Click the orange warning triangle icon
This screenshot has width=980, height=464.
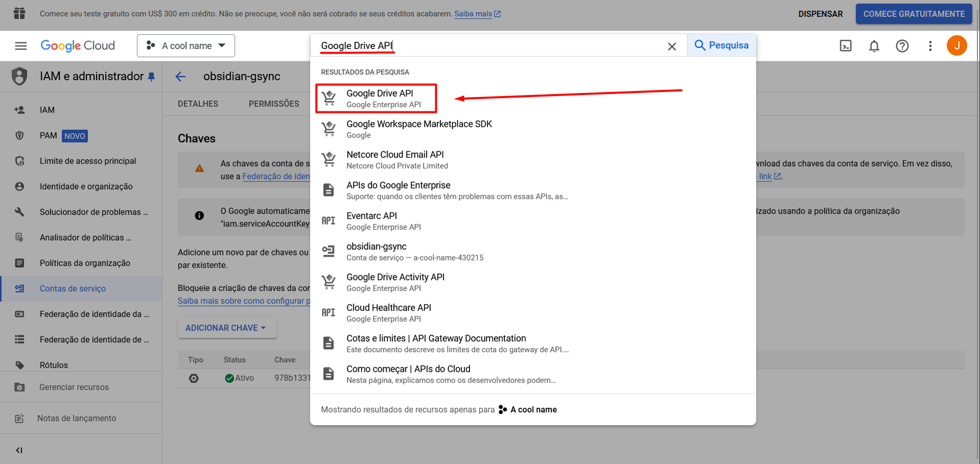click(199, 168)
